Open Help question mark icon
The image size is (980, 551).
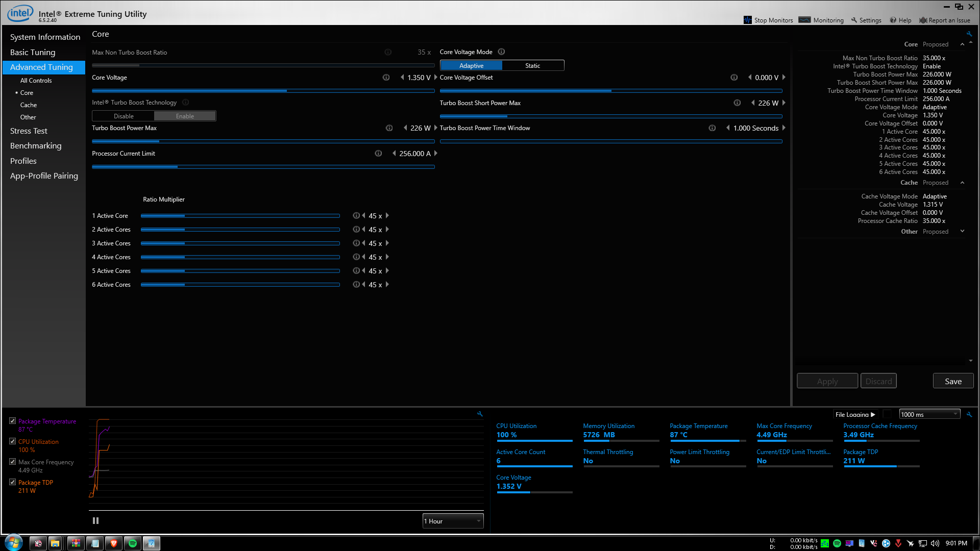tap(893, 20)
